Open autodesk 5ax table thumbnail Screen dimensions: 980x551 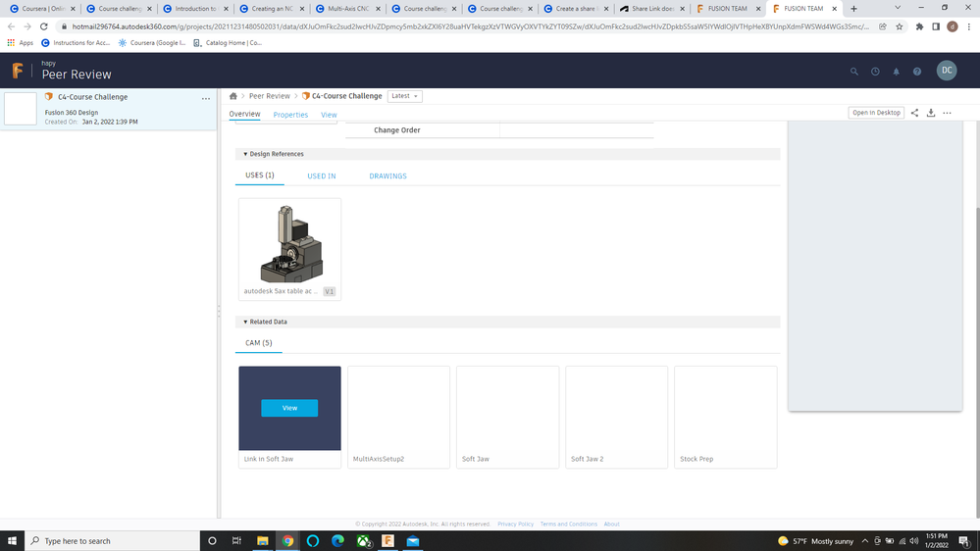point(290,244)
